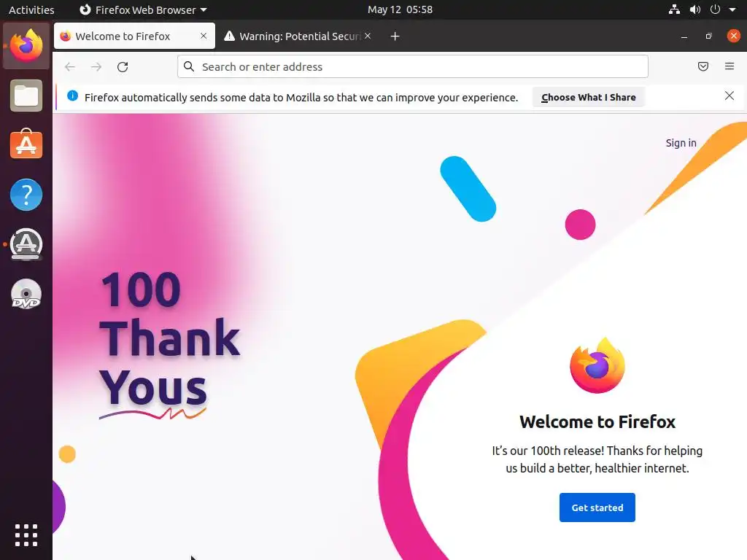747x560 pixels.
Task: Open Help from the Ubuntu dock
Action: point(26,195)
